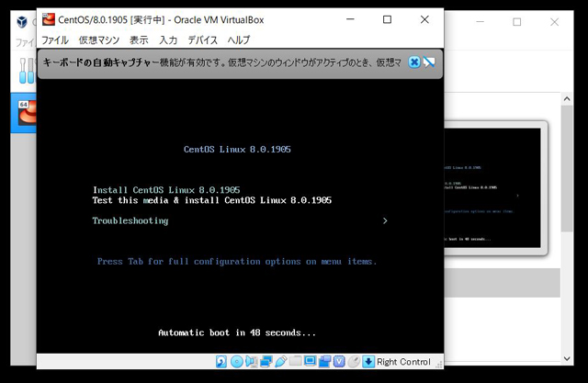588x383 pixels.
Task: Click the recording status icon
Action: 324,362
